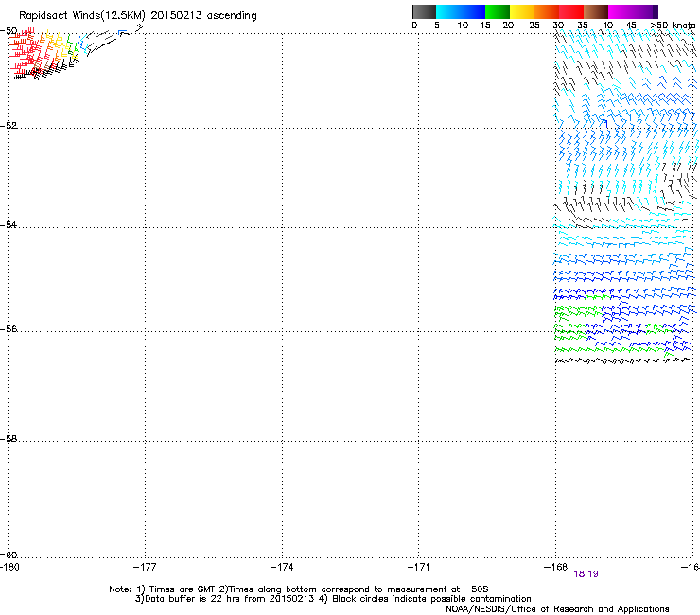
Task: Click the purple '18:19' pass time label
Action: tap(586, 574)
